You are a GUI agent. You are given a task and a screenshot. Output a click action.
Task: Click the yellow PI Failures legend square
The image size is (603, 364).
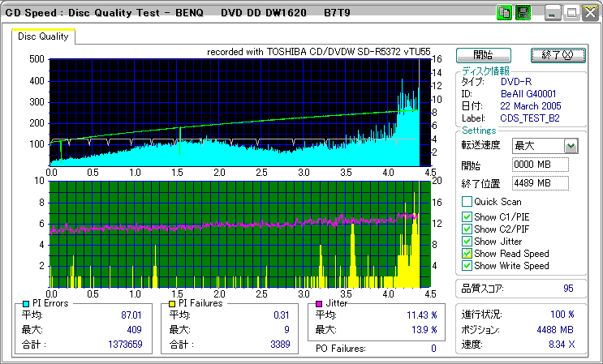click(172, 303)
